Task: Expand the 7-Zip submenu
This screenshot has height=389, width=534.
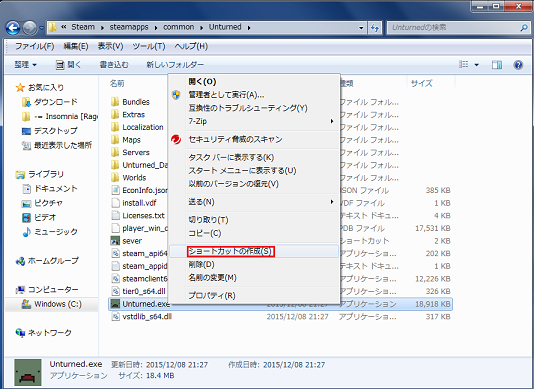Action: click(332, 121)
